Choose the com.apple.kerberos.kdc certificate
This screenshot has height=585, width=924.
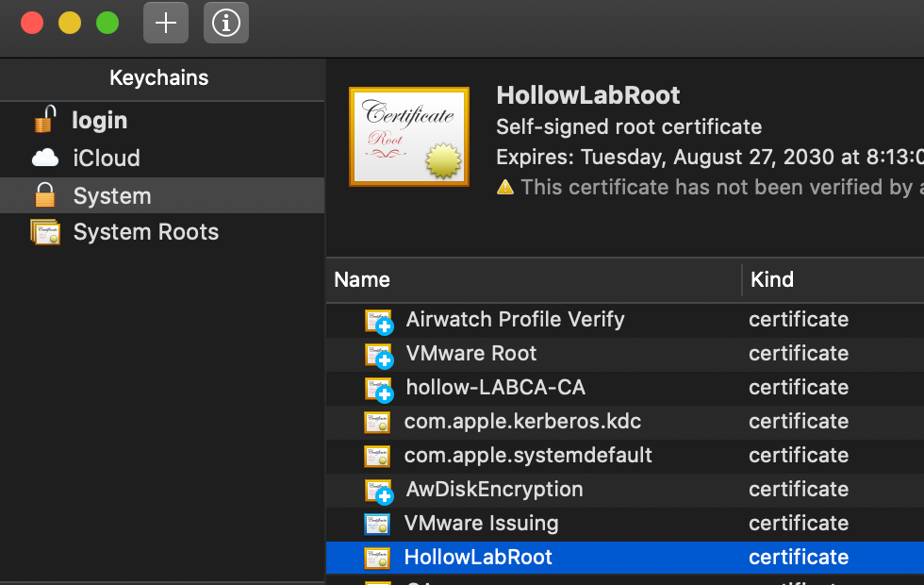point(522,422)
